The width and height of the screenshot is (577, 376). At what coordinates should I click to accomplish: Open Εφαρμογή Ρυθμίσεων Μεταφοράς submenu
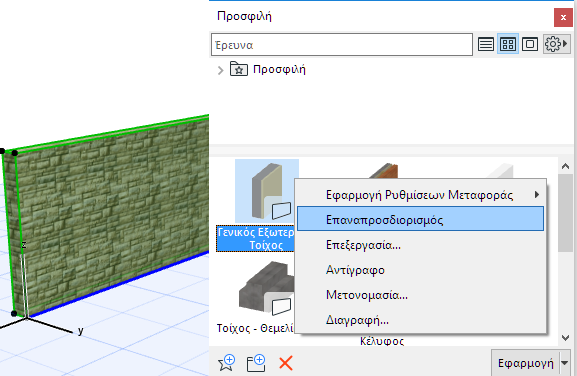(x=421, y=195)
